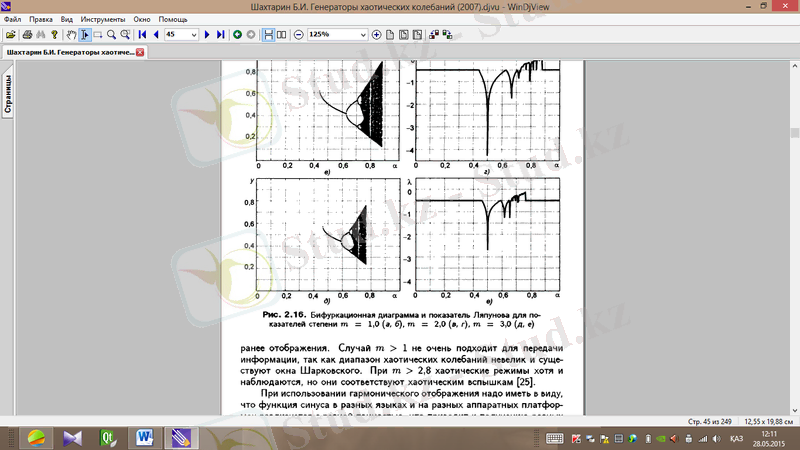Go to the next page
800x450 pixels.
(x=207, y=34)
